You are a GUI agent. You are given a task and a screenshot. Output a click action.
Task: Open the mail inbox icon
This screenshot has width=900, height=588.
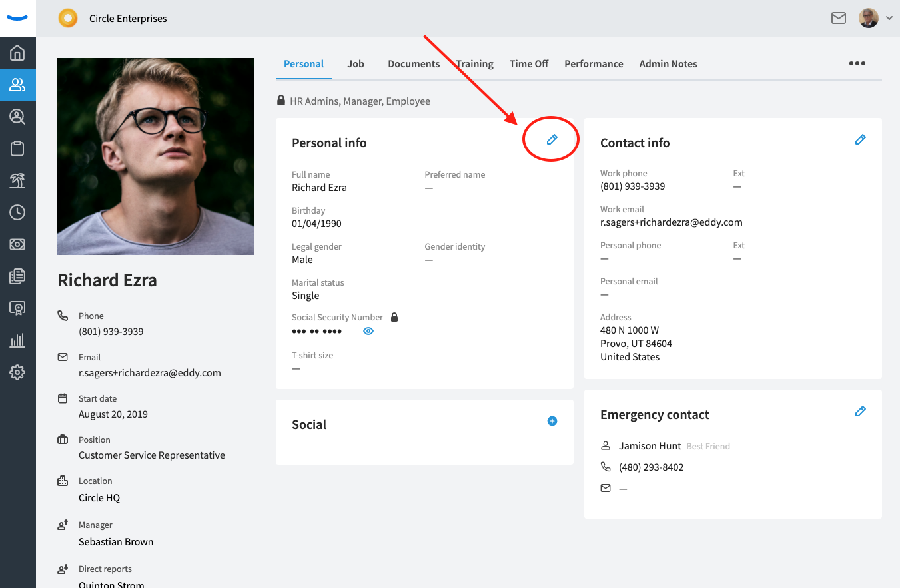tap(839, 18)
